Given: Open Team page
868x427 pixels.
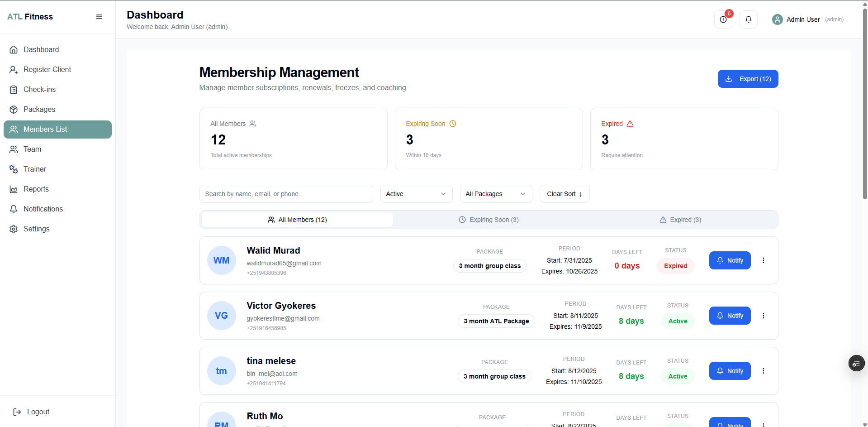Looking at the screenshot, I should pos(57,149).
